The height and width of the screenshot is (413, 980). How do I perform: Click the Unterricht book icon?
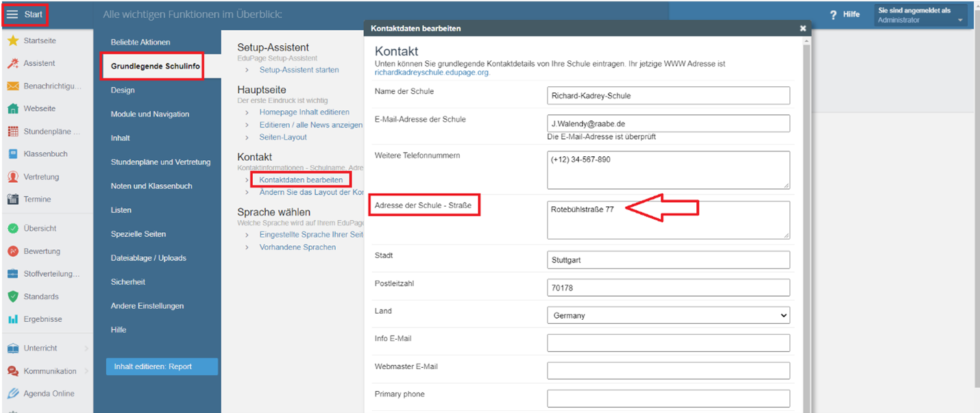[x=12, y=348]
